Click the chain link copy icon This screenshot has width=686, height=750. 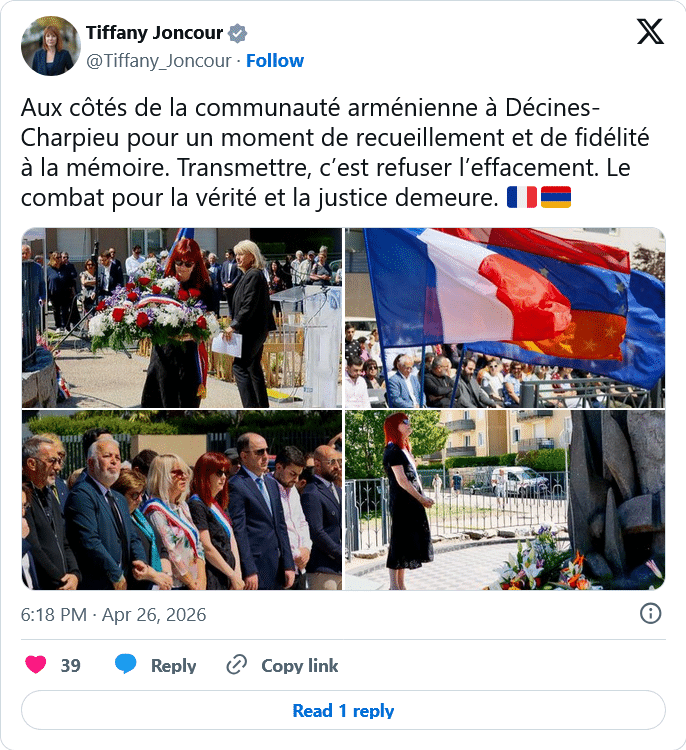pyautogui.click(x=236, y=665)
